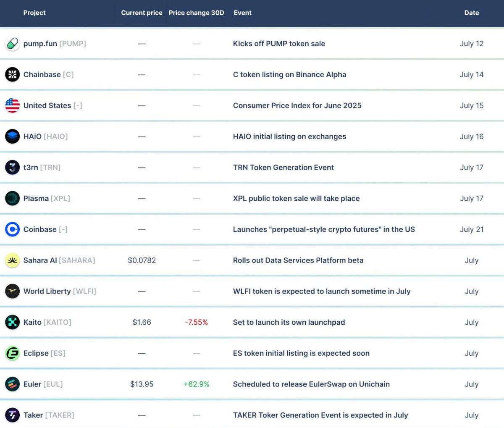
Task: Select 'HAIO initial listing on exchanges' event
Action: 290,137
